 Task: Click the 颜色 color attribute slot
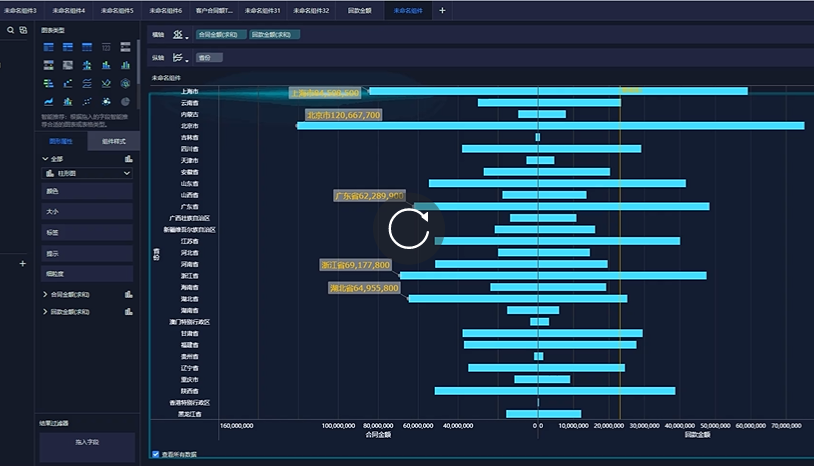click(87, 191)
